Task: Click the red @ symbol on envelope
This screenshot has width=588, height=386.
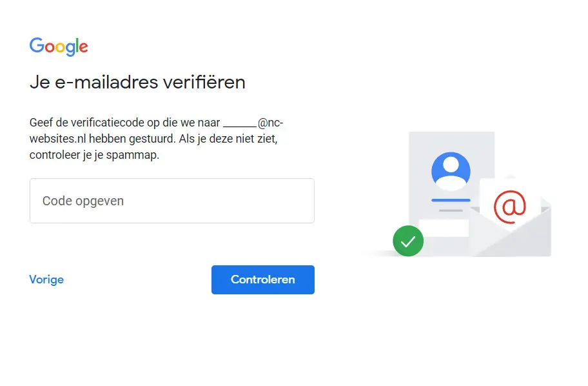Action: click(509, 207)
